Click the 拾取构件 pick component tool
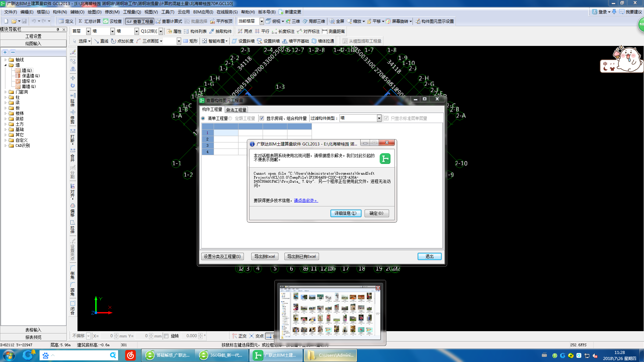 point(220,31)
